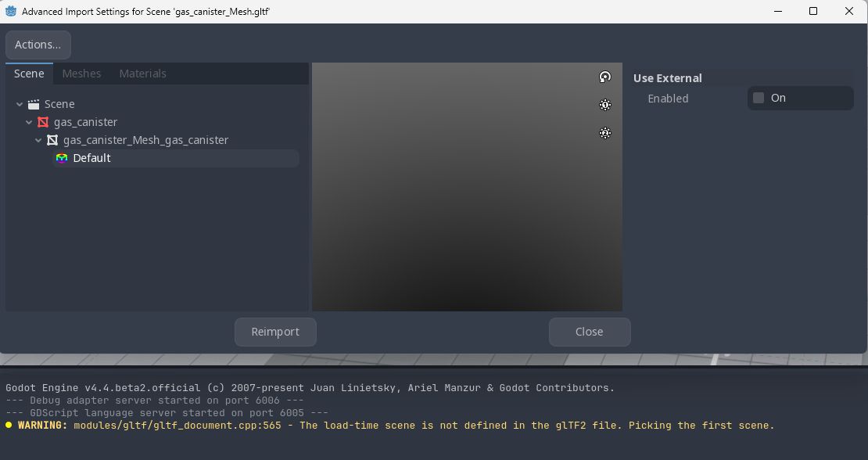Viewport: 868px width, 460px height.
Task: Toggle preview light 1 icon
Action: (x=604, y=105)
